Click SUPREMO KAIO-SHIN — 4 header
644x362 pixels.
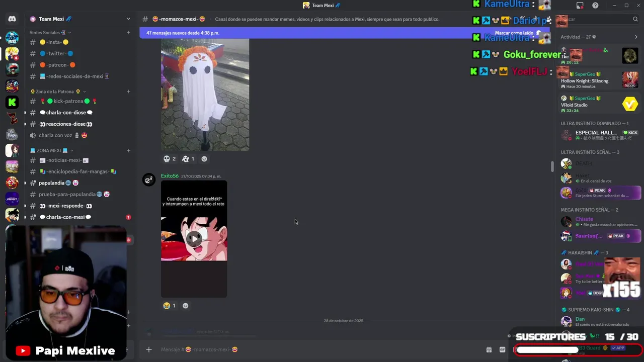pos(596,310)
